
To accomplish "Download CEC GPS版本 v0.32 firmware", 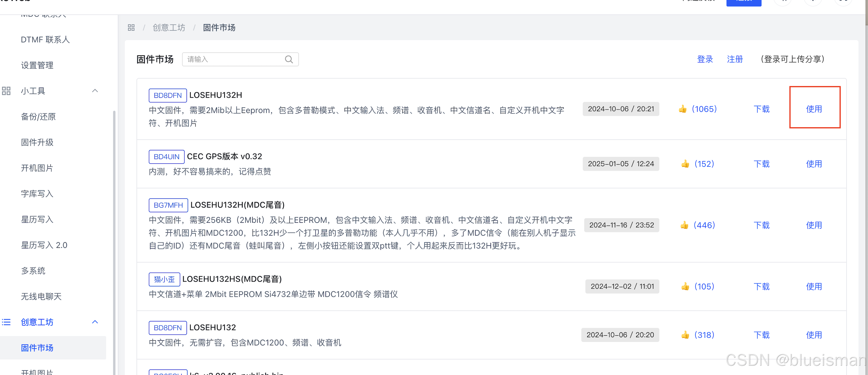I will click(x=762, y=164).
